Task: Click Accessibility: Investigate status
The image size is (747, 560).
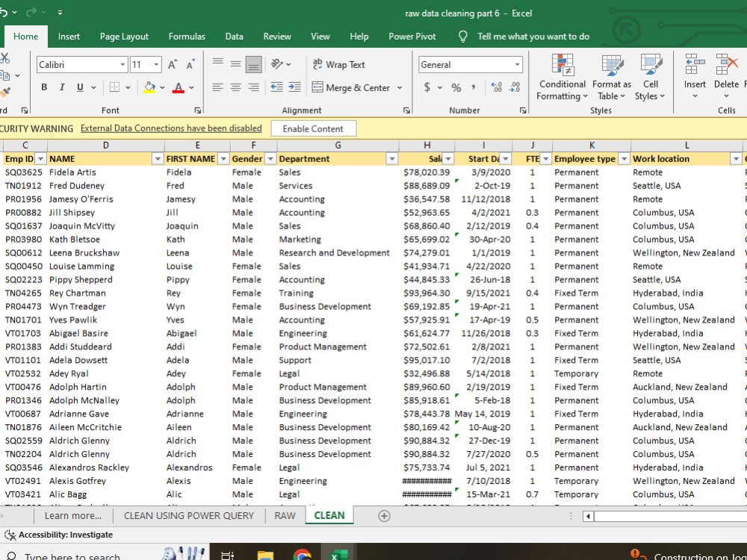Action: 59,535
